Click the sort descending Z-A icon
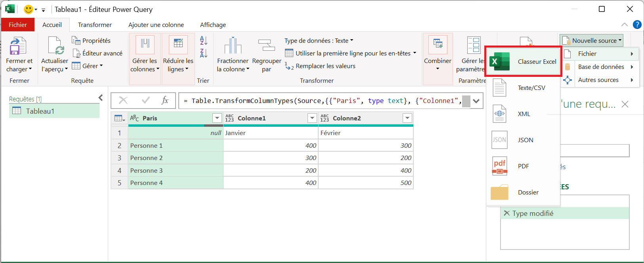Screen dimensions: 644x263 [204, 53]
